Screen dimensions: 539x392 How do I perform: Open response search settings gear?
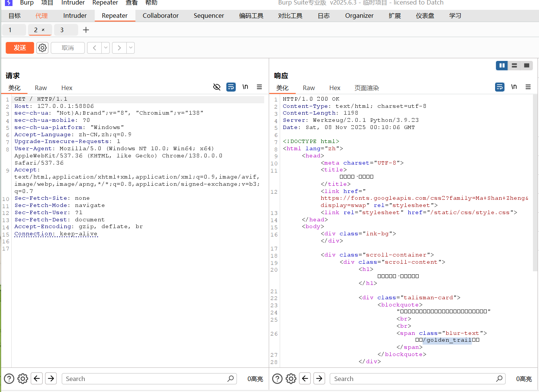click(x=291, y=379)
